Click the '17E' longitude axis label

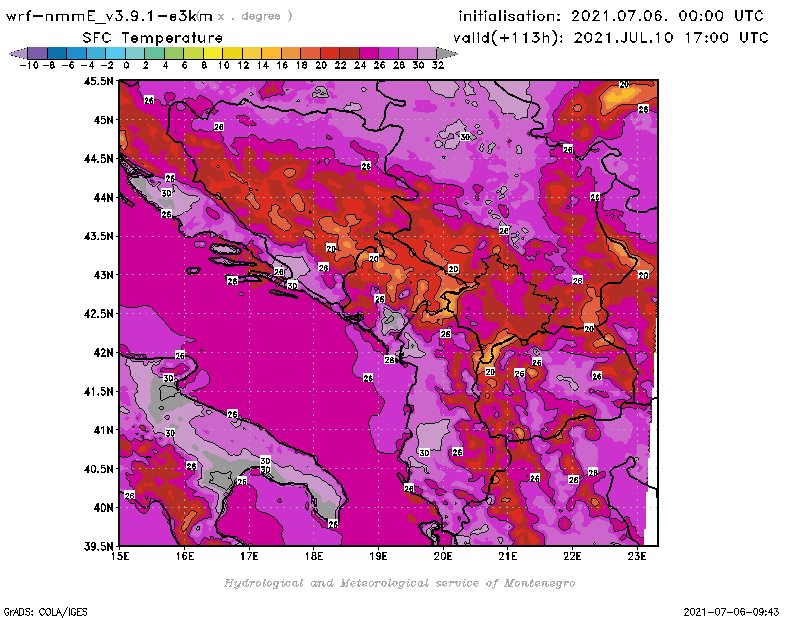point(249,556)
